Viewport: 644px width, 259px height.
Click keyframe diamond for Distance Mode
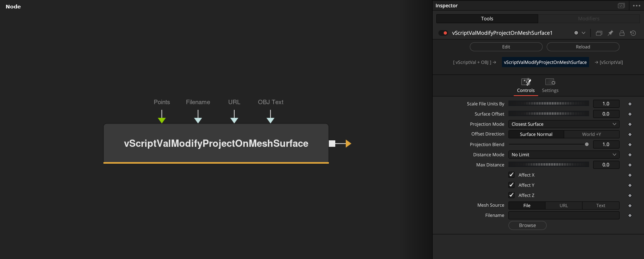click(630, 155)
